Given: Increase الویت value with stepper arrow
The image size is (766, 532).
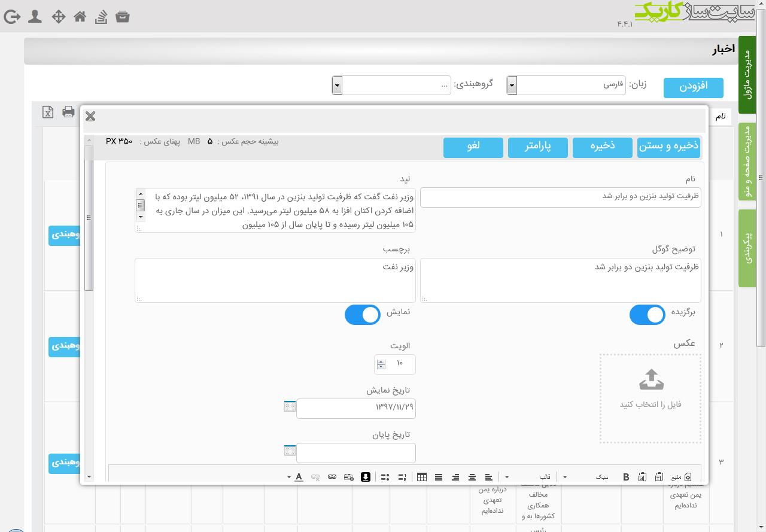Looking at the screenshot, I should (381, 361).
